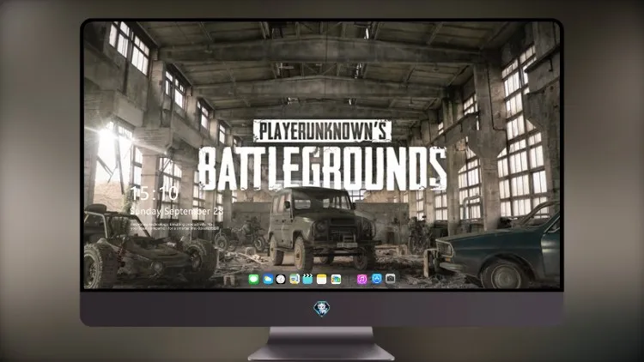The image size is (644, 362).
Task: Open the blue App Store icon
Action: click(377, 279)
